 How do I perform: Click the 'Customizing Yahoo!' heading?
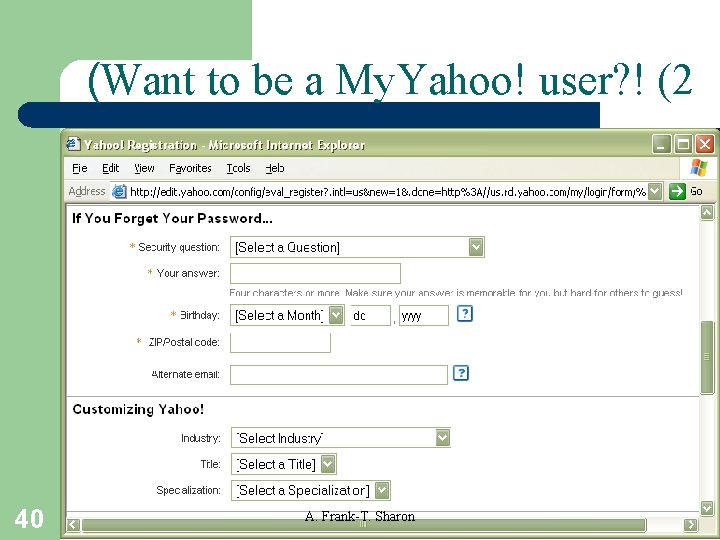(x=138, y=409)
